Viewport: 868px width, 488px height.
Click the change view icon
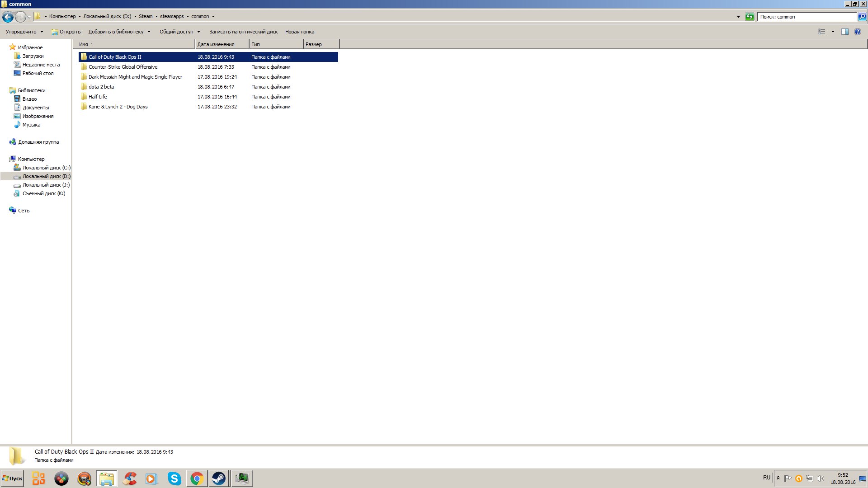point(822,32)
